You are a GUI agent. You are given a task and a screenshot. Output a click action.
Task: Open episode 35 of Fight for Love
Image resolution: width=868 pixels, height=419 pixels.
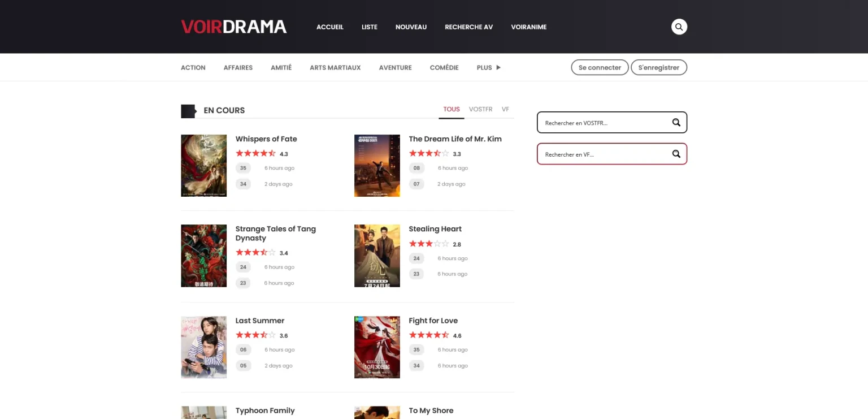(416, 349)
